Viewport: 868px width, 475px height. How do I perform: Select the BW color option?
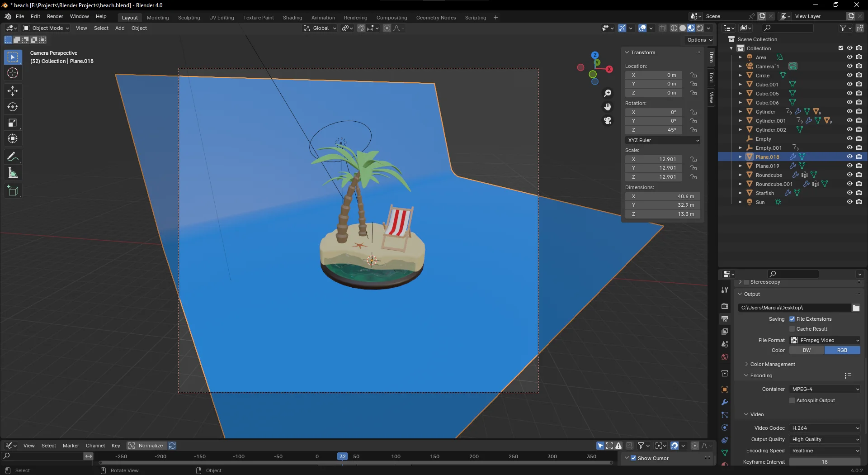pyautogui.click(x=807, y=350)
